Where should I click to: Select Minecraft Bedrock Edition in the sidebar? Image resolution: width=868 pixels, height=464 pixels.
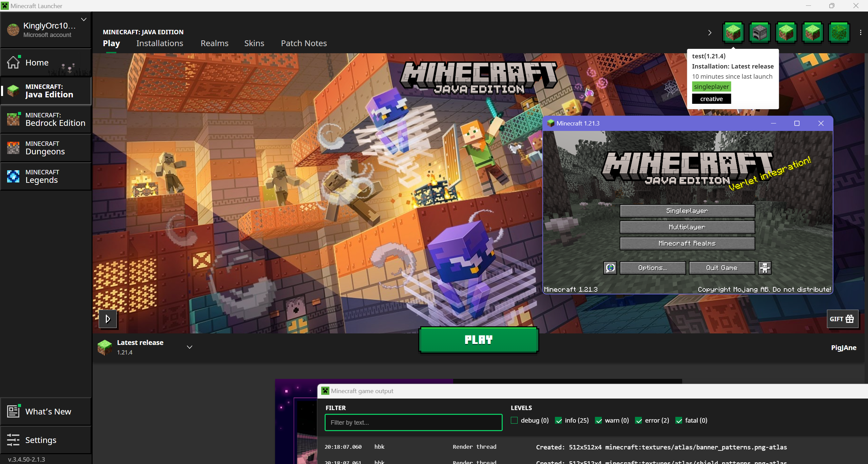tap(46, 119)
